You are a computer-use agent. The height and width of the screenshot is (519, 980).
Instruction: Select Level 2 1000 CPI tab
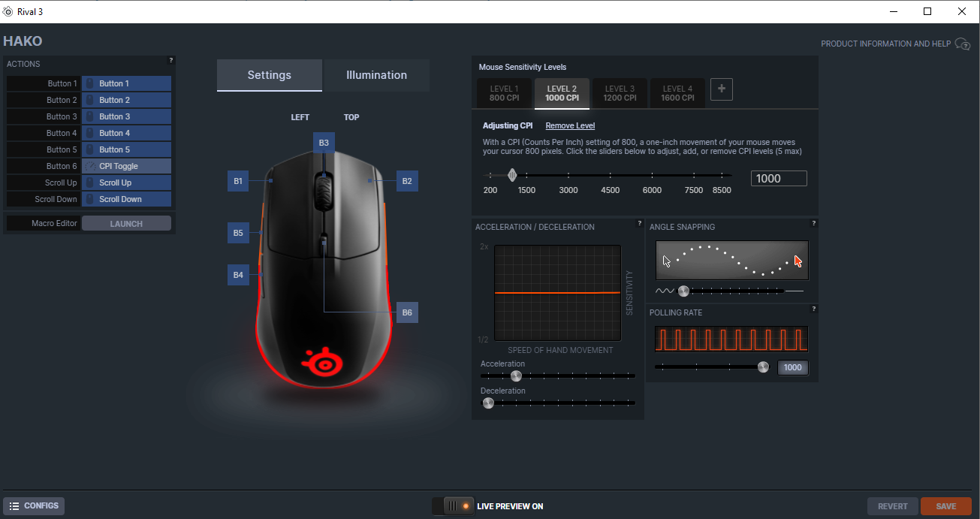562,93
